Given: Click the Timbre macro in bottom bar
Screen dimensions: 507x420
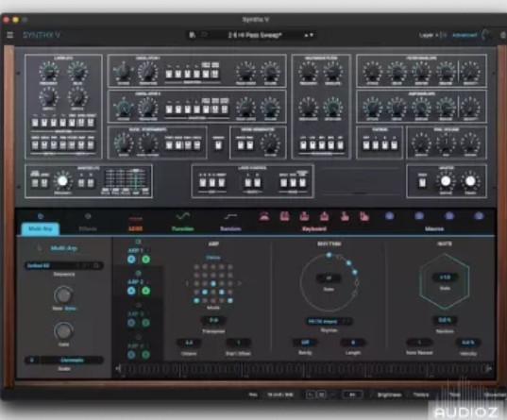Looking at the screenshot, I should click(421, 395).
